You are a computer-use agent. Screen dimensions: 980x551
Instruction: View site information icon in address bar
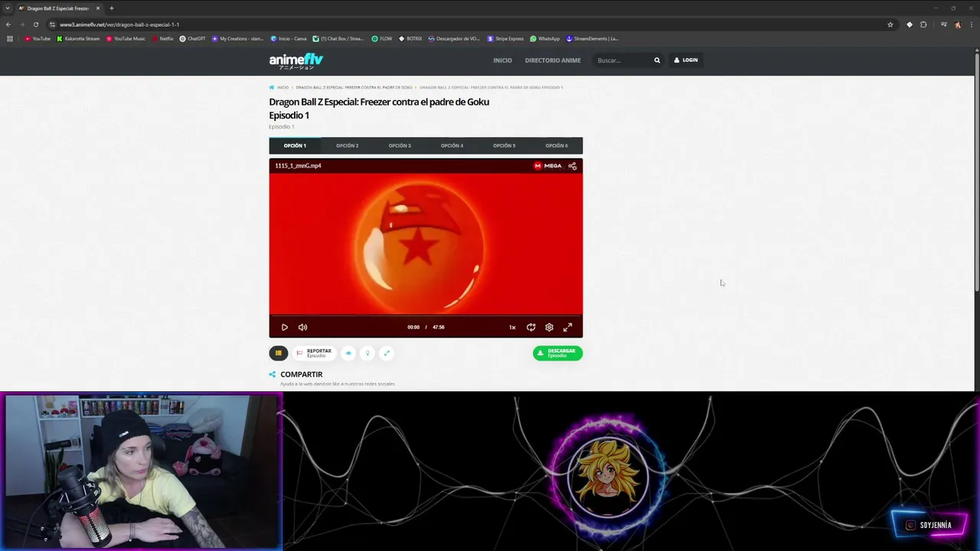pyautogui.click(x=52, y=24)
